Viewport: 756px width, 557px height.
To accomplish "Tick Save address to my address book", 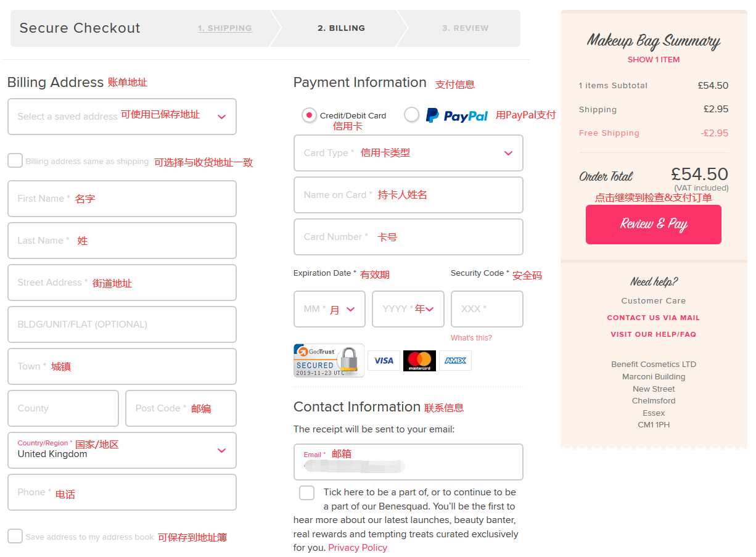I will pos(15,536).
